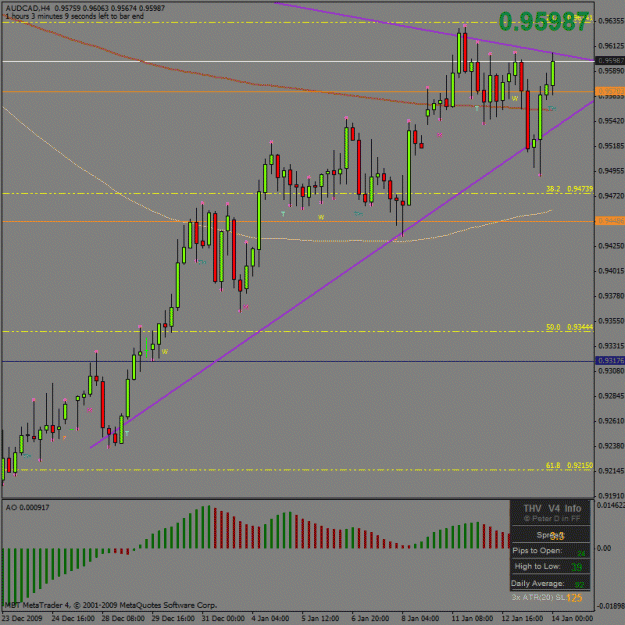Click the Peter D in FF credit line
The height and width of the screenshot is (625, 625).
coord(552,519)
